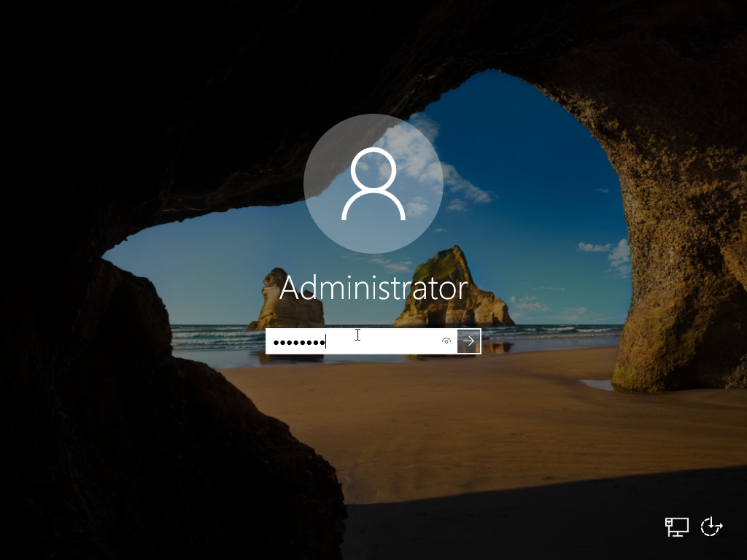
Task: Click the user silhouette above Administrator
Action: click(x=373, y=184)
